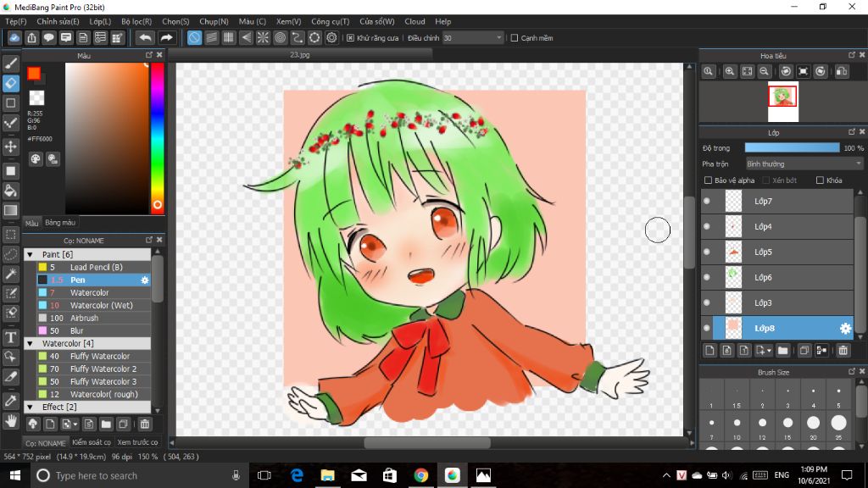This screenshot has width=868, height=488.
Task: Open the Tệp(F) menu
Action: pyautogui.click(x=15, y=21)
